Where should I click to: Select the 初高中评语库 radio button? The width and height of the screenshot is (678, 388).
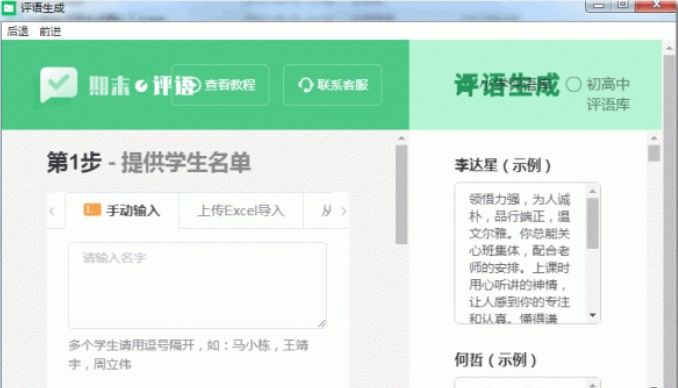coord(573,84)
